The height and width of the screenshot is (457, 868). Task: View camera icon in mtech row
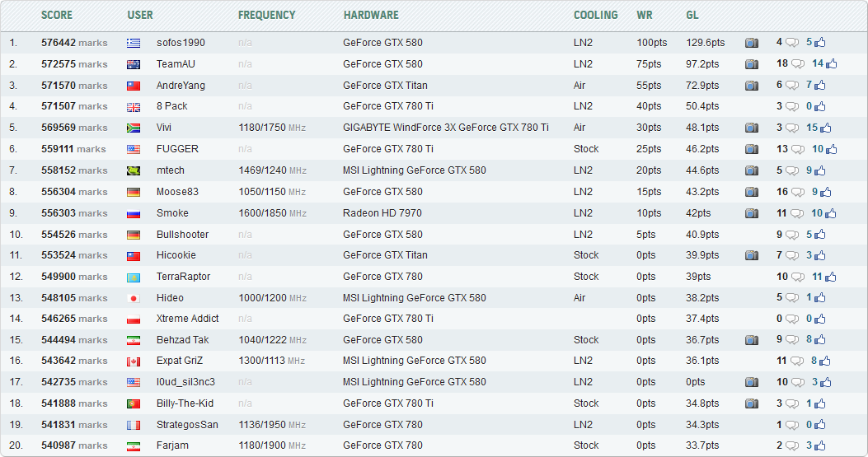[x=751, y=170]
